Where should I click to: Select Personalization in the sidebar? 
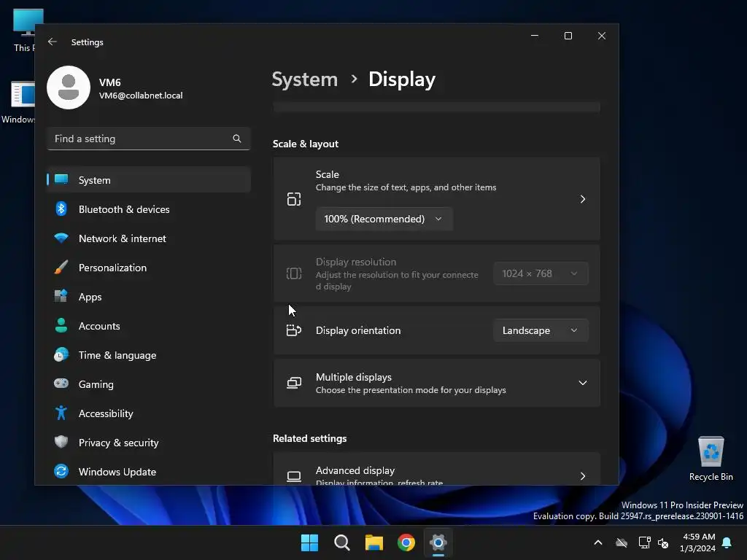tap(149, 267)
